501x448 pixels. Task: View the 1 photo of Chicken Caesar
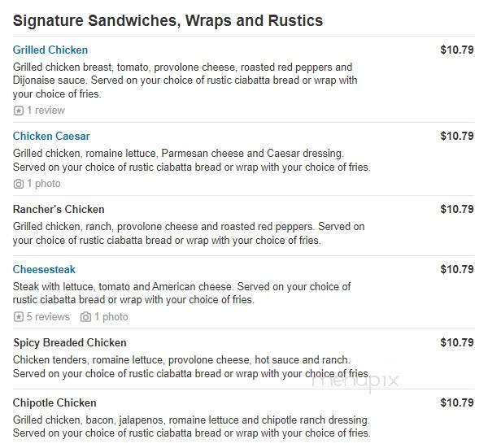click(x=44, y=184)
